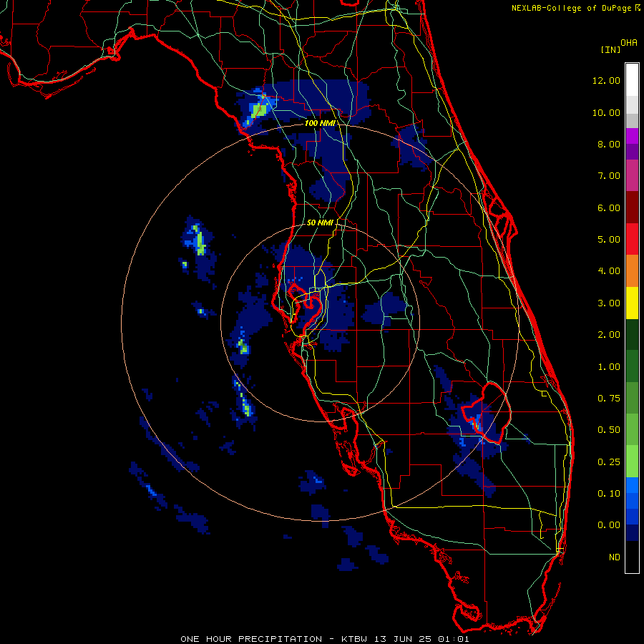This screenshot has height=644, width=644.
Task: Click the '1.00' legend value
Action: tap(609, 367)
